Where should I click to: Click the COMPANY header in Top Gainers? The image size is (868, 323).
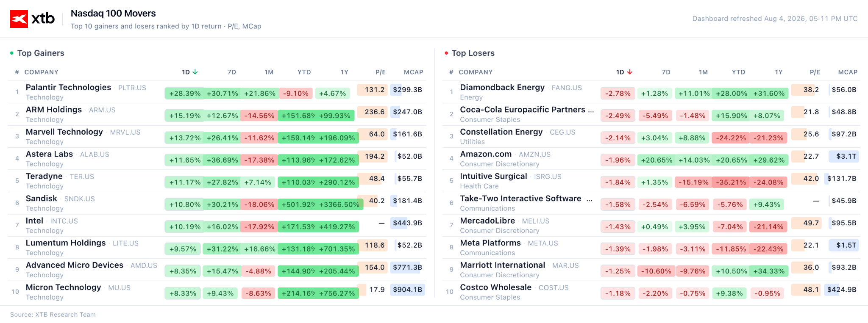pyautogui.click(x=42, y=72)
